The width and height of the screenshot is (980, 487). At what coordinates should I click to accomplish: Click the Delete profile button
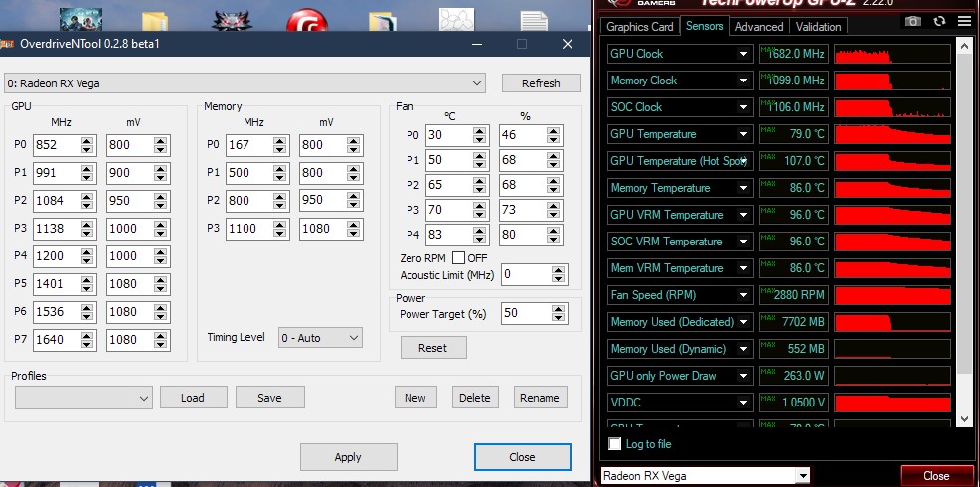(x=474, y=398)
